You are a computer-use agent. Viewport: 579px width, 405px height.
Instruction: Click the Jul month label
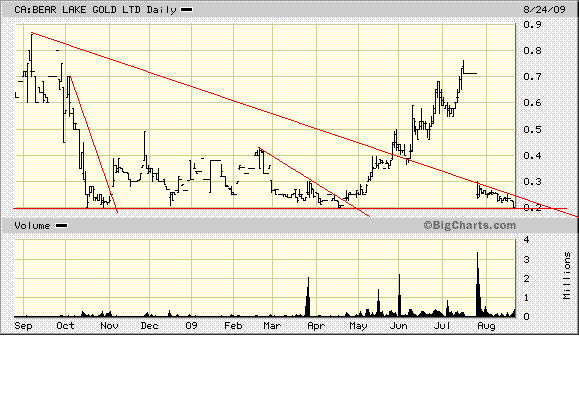click(442, 326)
